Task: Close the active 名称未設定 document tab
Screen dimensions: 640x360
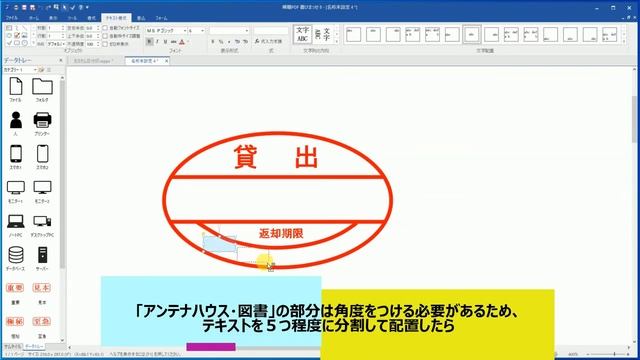Action: click(166, 61)
